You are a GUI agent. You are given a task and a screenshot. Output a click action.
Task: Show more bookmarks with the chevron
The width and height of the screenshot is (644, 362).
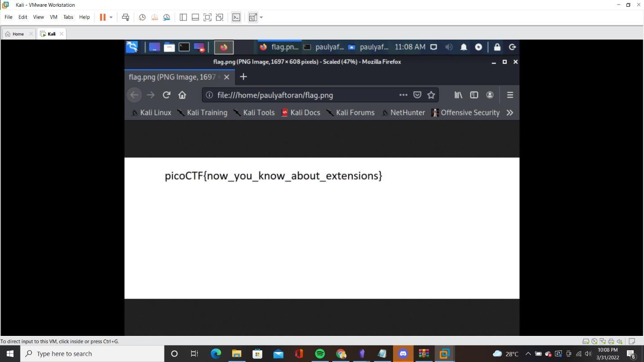point(510,113)
